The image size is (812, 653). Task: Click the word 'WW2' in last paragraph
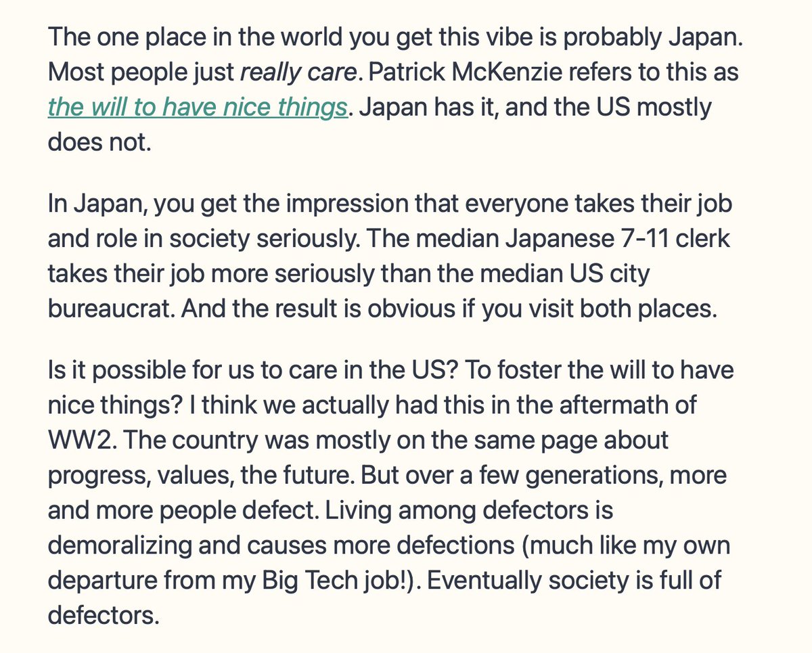click(x=78, y=440)
